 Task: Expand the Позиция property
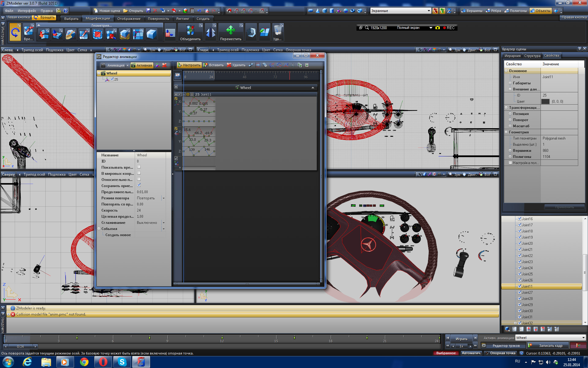click(510, 114)
